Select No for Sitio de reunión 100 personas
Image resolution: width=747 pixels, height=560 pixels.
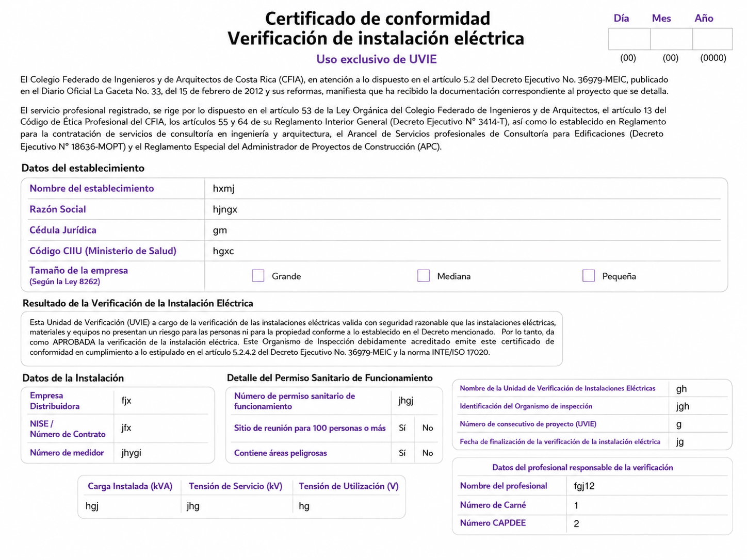point(428,428)
